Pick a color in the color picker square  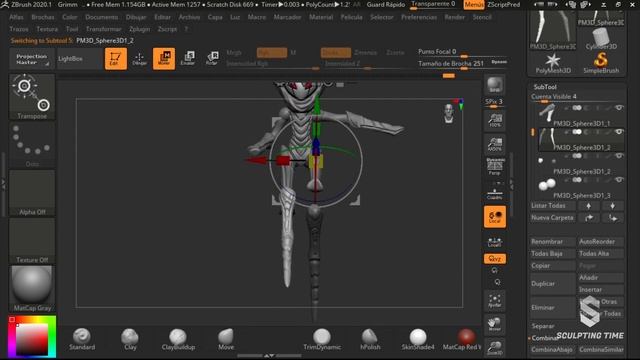pos(32,339)
